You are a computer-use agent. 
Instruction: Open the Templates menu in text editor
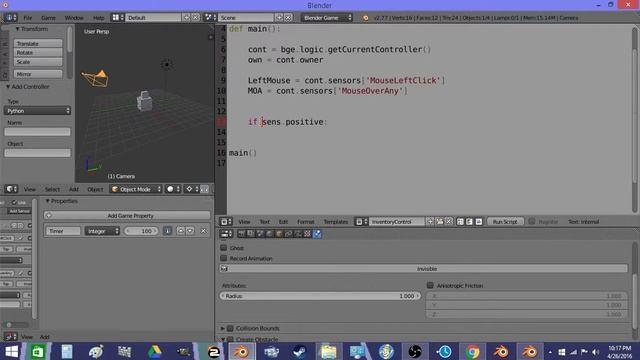[x=336, y=222]
